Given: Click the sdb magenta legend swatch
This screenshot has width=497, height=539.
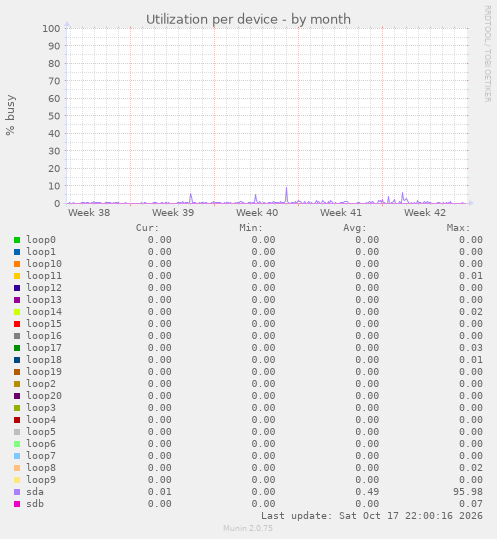Looking at the screenshot, I should tap(17, 504).
